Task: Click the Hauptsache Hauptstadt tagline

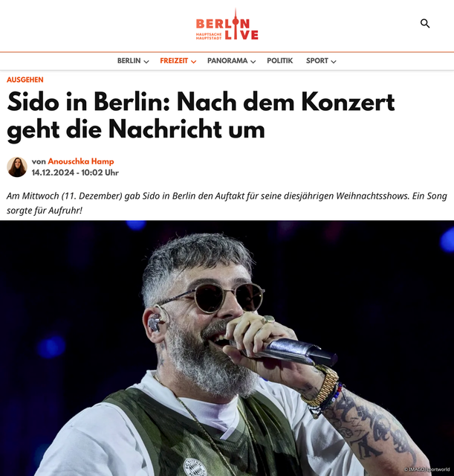Action: pos(209,36)
